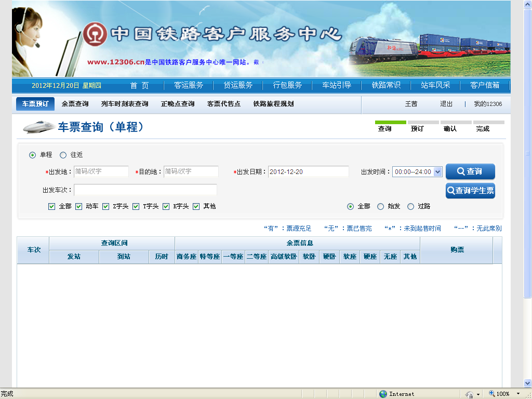532x399 pixels.
Task: Switch to the 列车时刻表查询 tab
Action: coord(125,104)
